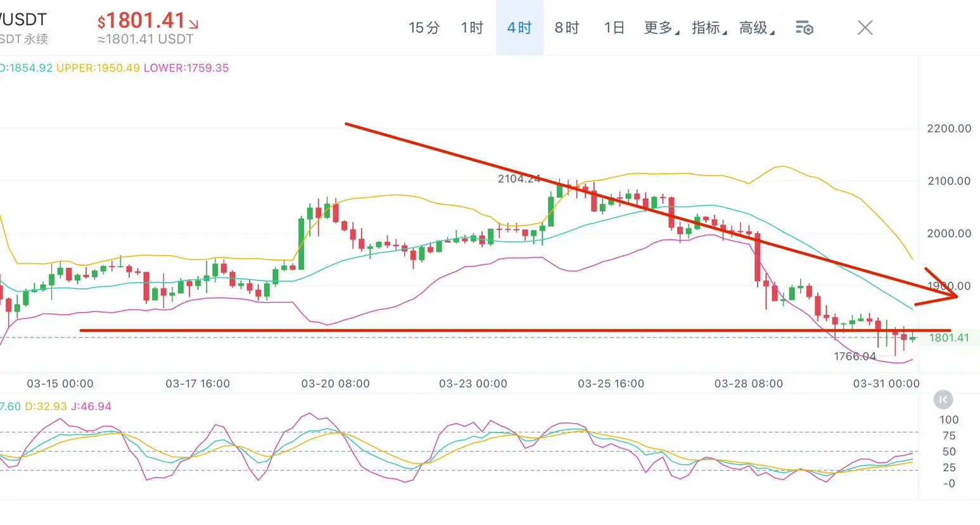The width and height of the screenshot is (980, 525).
Task: Switch to the 1日 timeframe tab
Action: [x=613, y=28]
